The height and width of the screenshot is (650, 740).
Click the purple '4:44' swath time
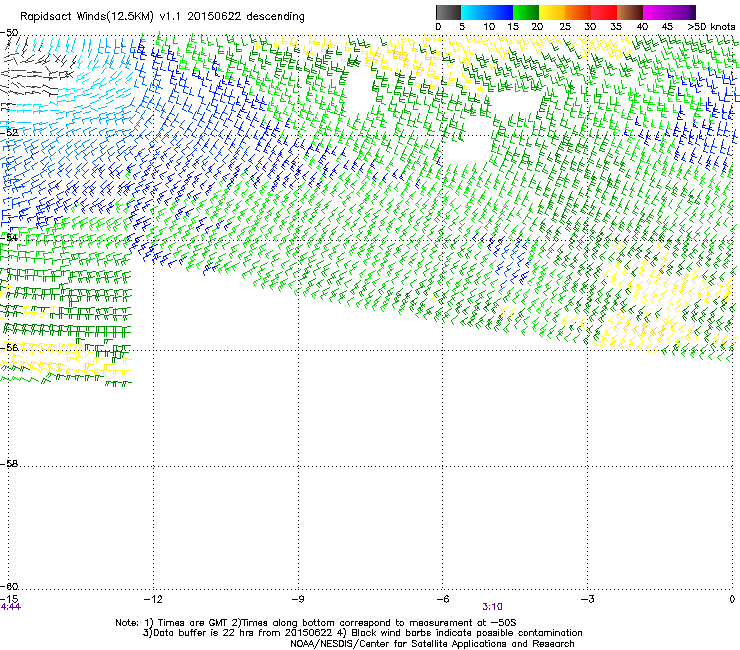(10, 607)
